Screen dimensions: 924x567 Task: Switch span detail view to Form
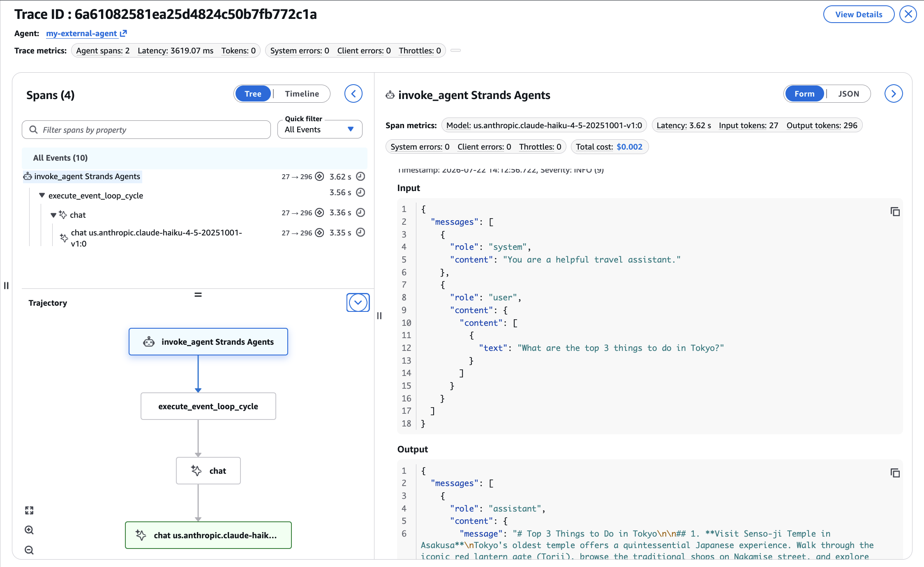804,94
